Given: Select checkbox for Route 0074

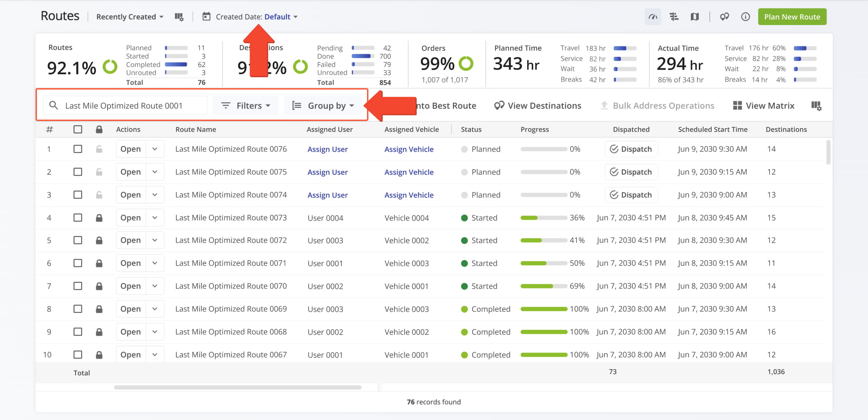Looking at the screenshot, I should tap(78, 195).
